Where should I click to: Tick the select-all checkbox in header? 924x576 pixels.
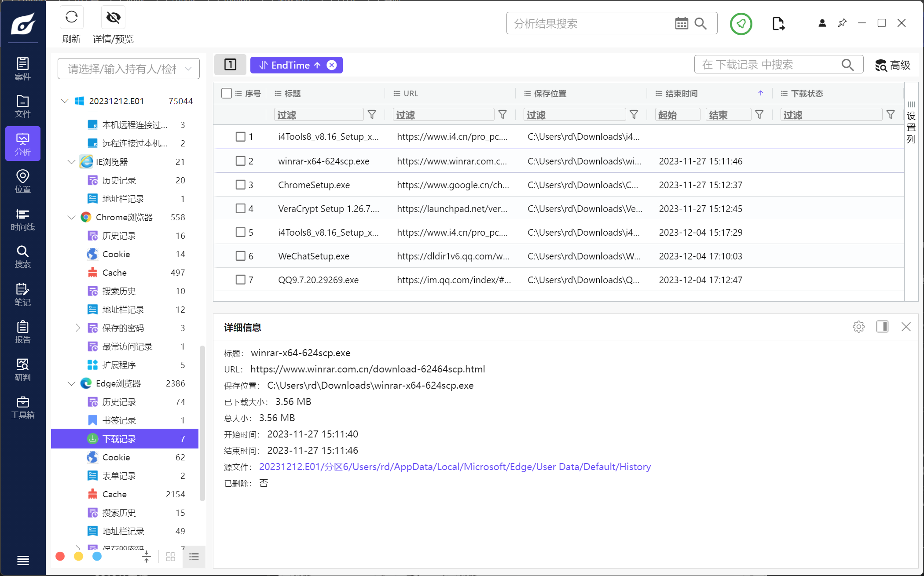pos(227,93)
